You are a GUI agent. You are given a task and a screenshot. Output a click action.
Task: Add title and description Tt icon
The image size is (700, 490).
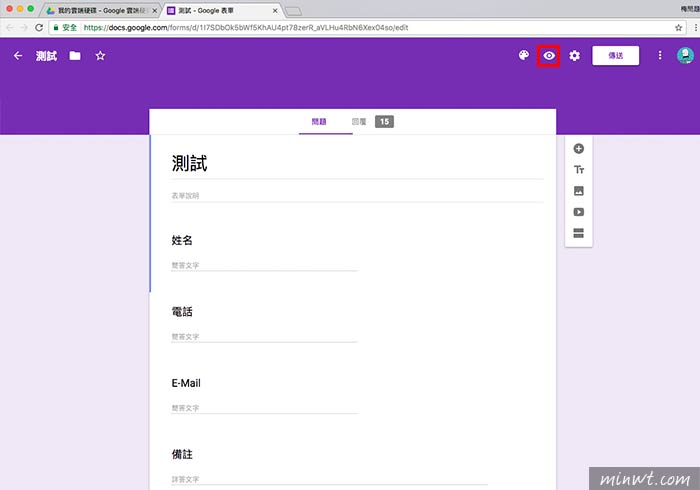click(579, 170)
